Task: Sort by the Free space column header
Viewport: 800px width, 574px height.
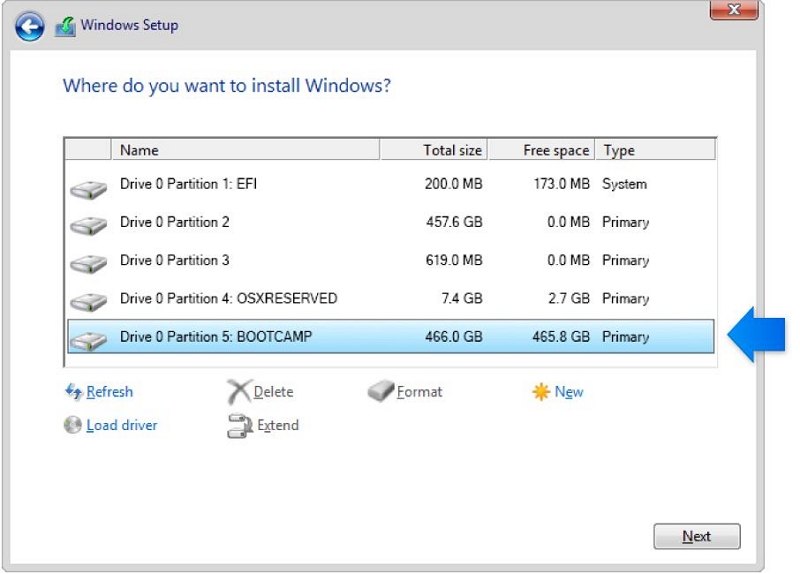Action: 541,150
